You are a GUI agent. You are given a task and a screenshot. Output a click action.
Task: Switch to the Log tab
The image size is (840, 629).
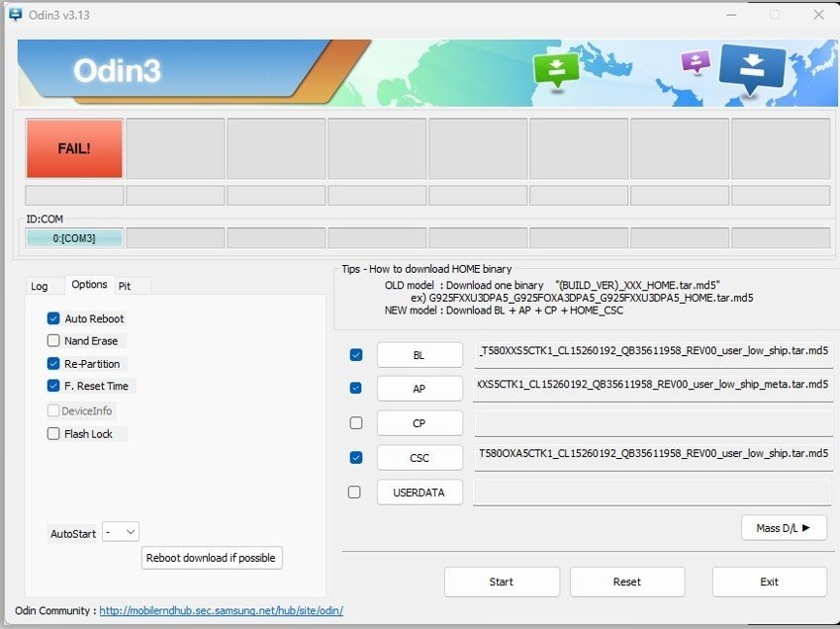point(40,286)
